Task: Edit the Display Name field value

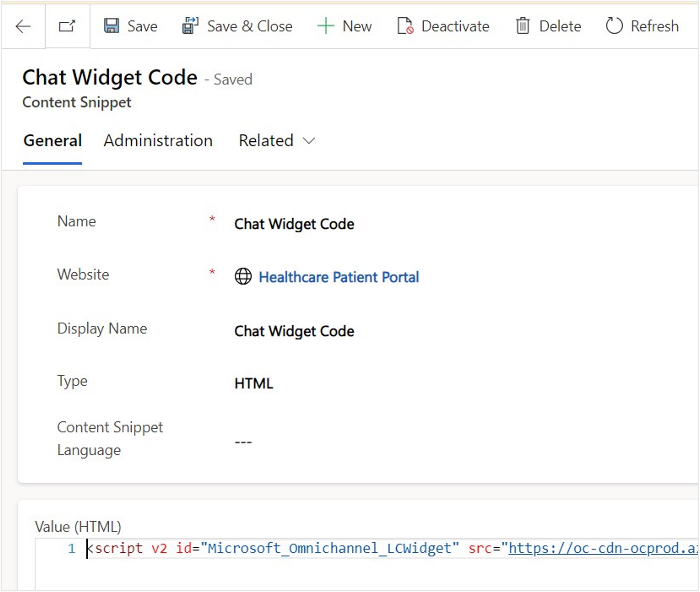Action: 294,331
